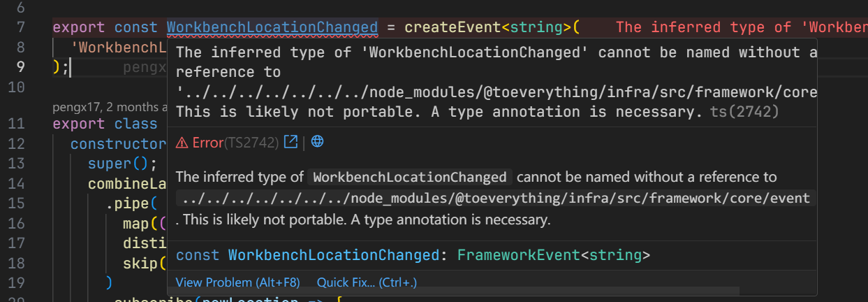The height and width of the screenshot is (302, 868).
Task: Open the external link icon beside TS2742
Action: (290, 142)
